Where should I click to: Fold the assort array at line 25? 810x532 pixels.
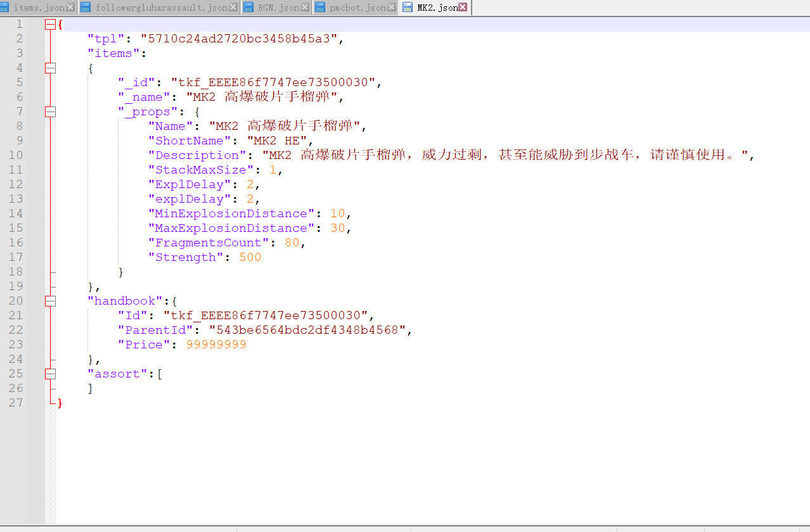point(50,374)
